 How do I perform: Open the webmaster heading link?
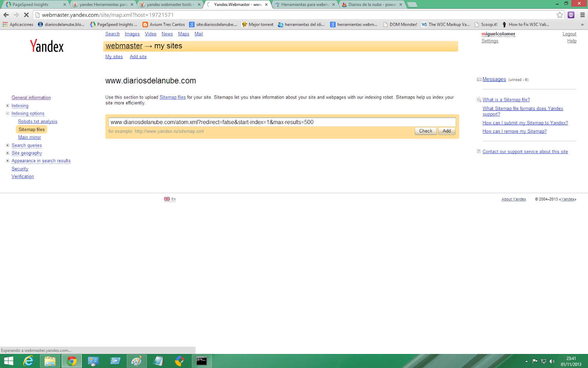[124, 46]
